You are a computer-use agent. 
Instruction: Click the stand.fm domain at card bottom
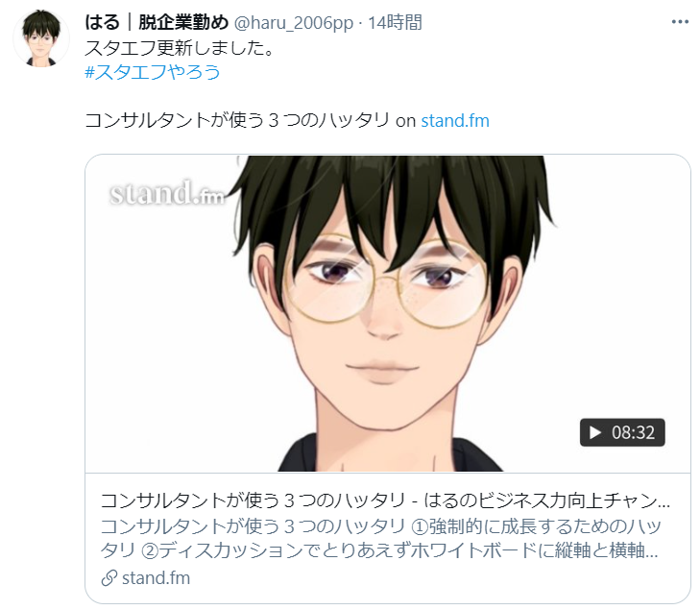(x=156, y=578)
